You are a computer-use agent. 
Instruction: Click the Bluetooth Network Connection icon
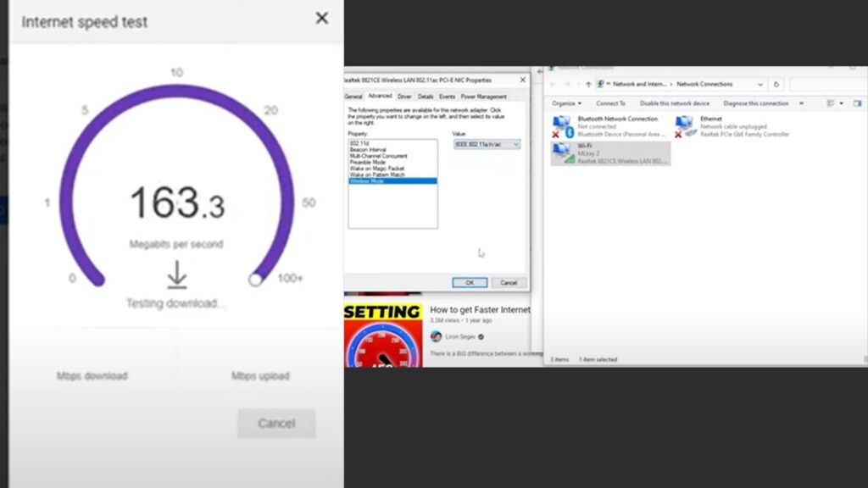563,127
